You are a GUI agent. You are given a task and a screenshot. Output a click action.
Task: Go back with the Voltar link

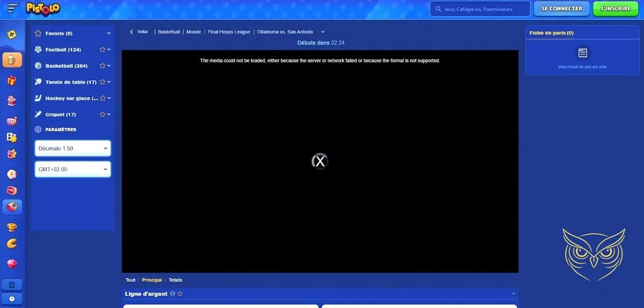click(x=139, y=32)
